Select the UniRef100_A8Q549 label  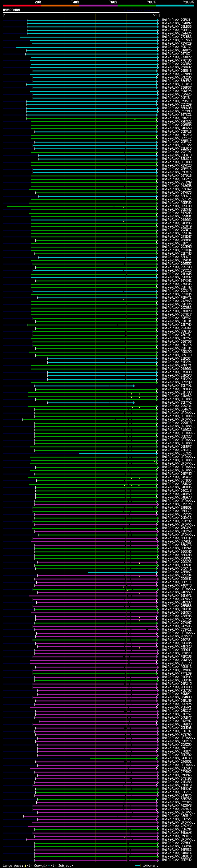(x=176, y=816)
